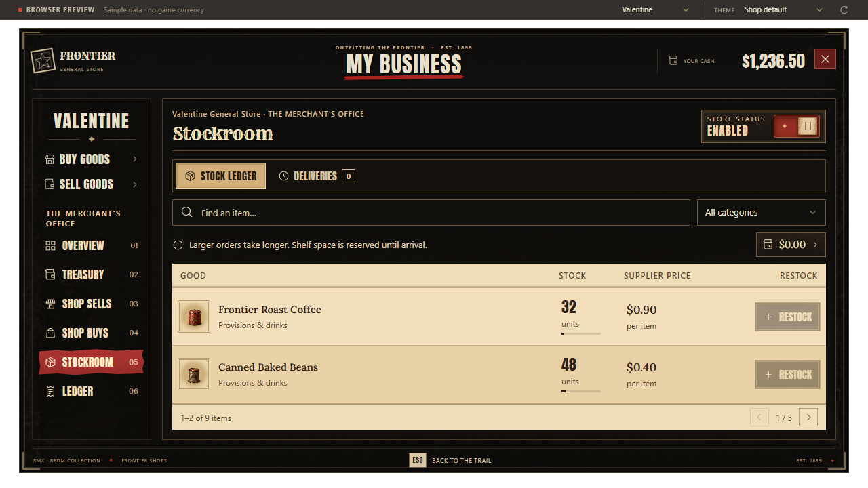This screenshot has height=488, width=868.
Task: Open the $0.00 order total button
Action: 791,245
